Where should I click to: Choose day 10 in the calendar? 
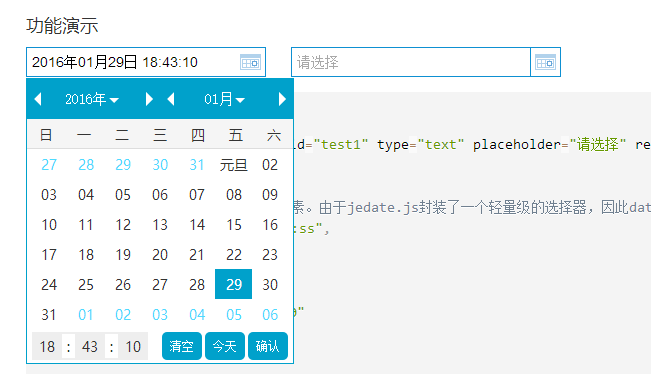pos(49,225)
